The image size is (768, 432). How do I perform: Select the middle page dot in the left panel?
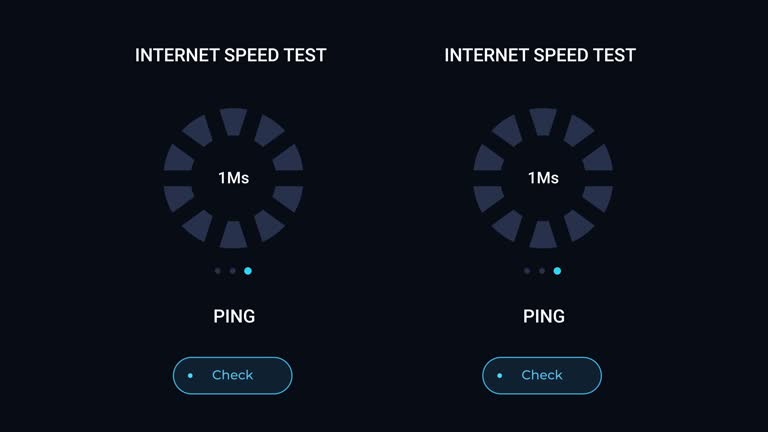[x=233, y=270]
